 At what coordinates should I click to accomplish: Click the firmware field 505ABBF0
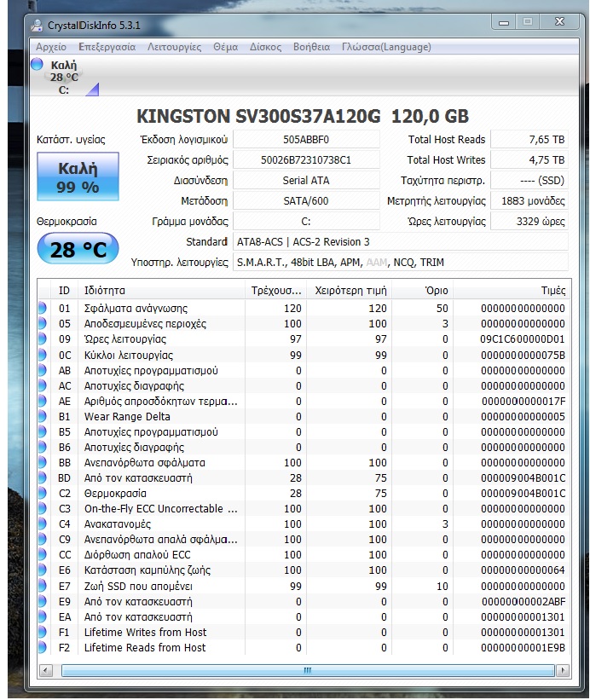click(306, 140)
